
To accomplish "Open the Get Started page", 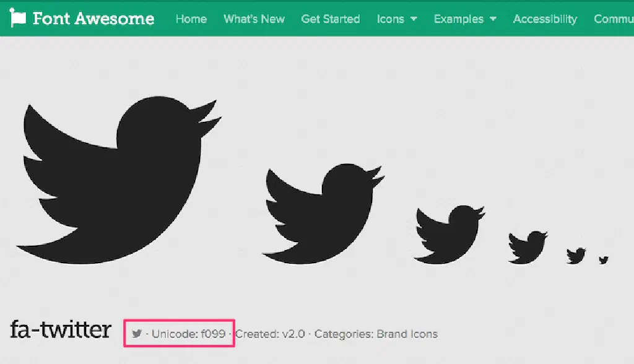I will tap(330, 19).
